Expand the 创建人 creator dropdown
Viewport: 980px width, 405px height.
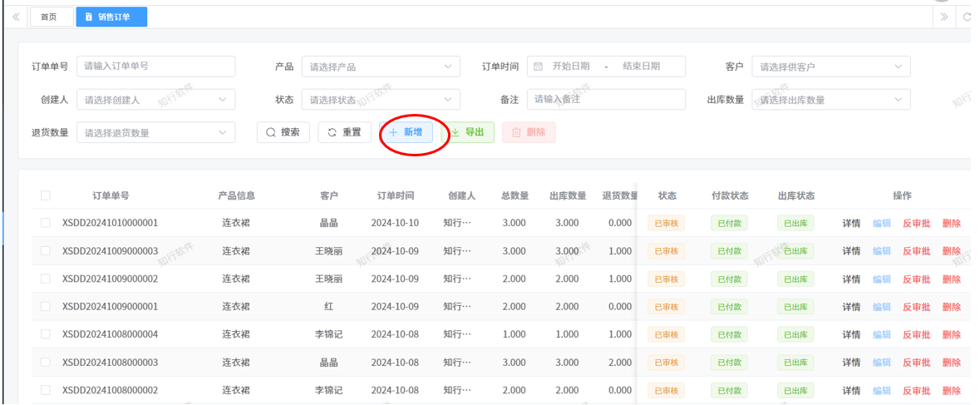point(155,100)
